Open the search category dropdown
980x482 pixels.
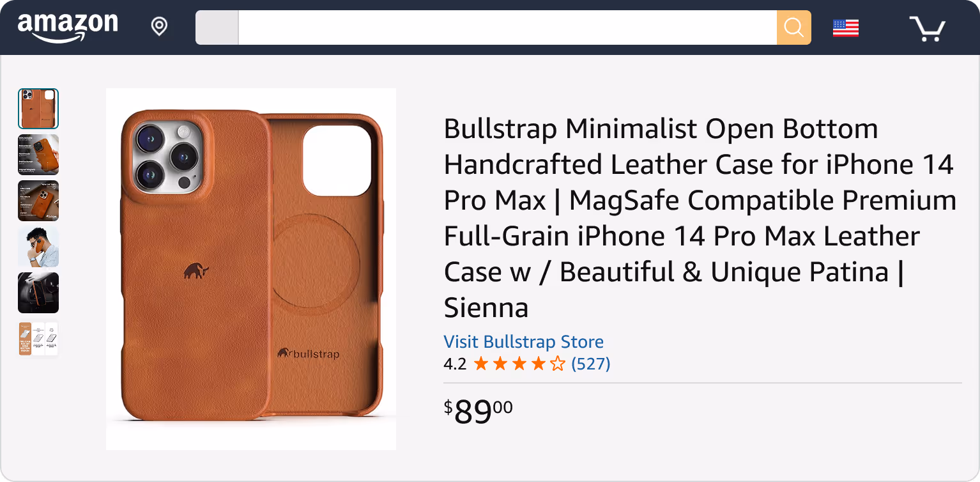coord(217,27)
